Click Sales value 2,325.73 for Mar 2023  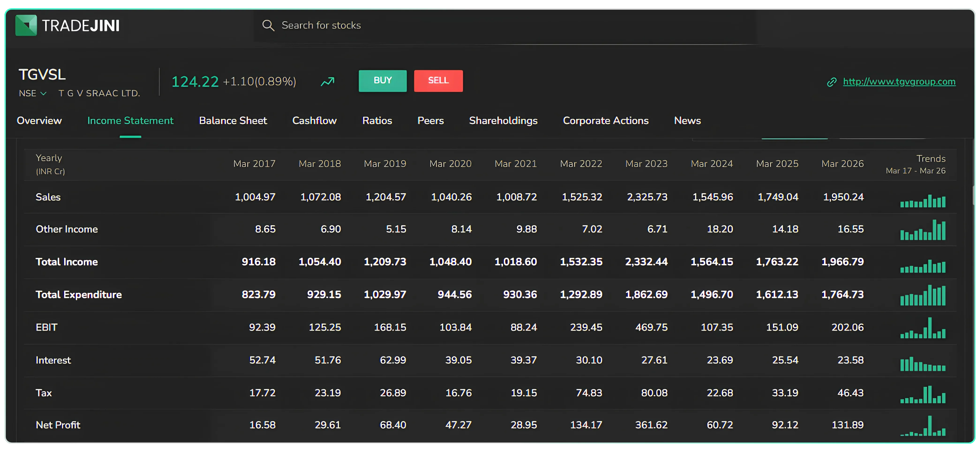coord(647,197)
